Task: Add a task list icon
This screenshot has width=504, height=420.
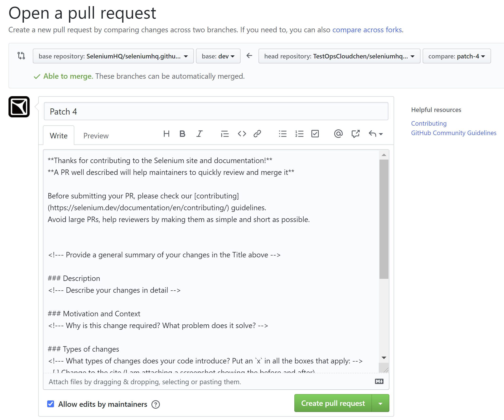Action: pos(315,134)
